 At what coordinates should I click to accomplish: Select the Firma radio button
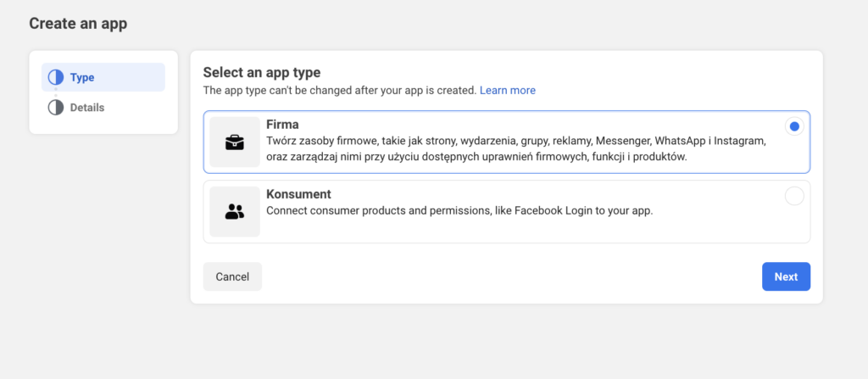click(x=793, y=126)
